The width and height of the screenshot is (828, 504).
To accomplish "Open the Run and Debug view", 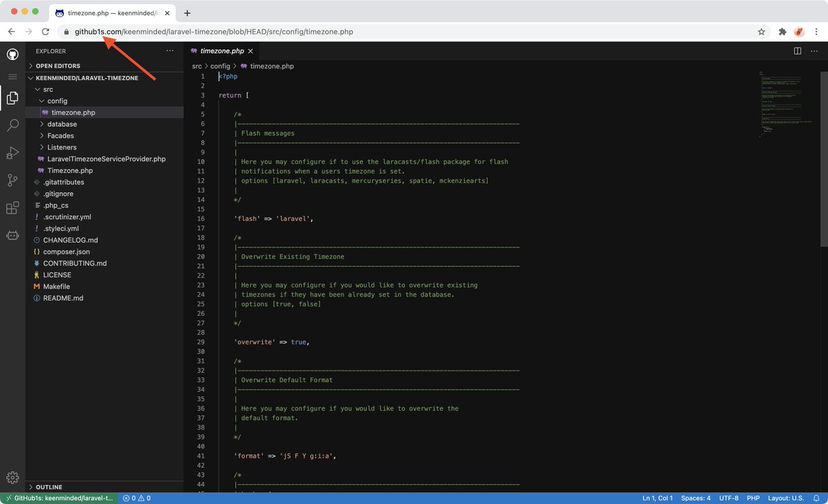I will (x=12, y=152).
